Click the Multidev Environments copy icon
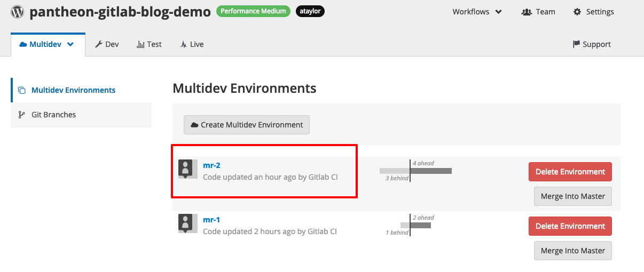This screenshot has width=644, height=272. (x=22, y=90)
